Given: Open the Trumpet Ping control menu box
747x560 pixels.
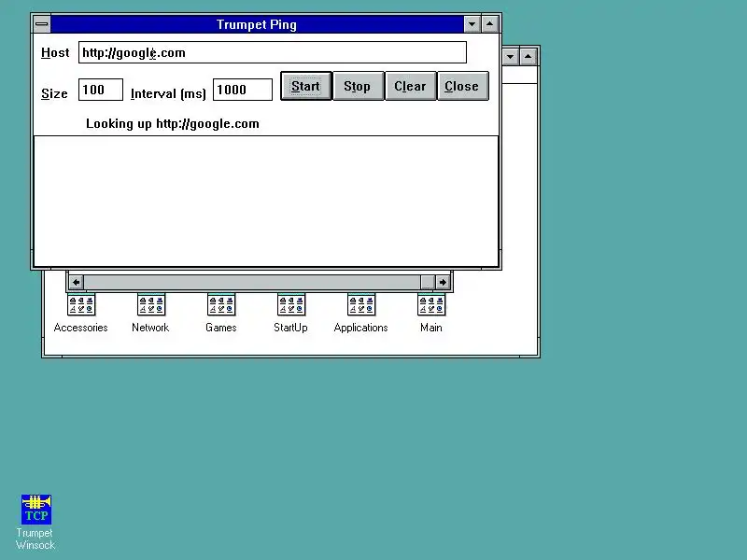Looking at the screenshot, I should pyautogui.click(x=42, y=24).
